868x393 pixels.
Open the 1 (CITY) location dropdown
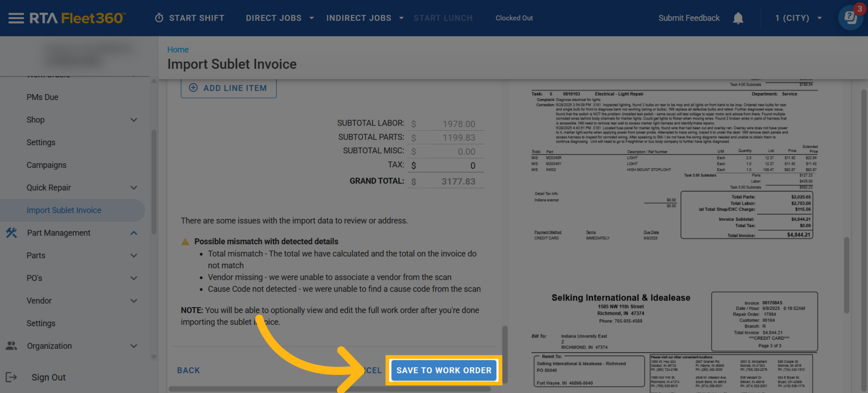click(798, 18)
